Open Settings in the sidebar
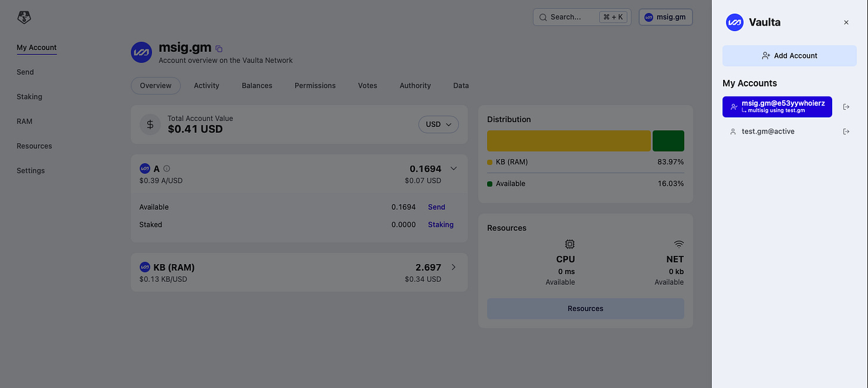The image size is (868, 388). (30, 170)
